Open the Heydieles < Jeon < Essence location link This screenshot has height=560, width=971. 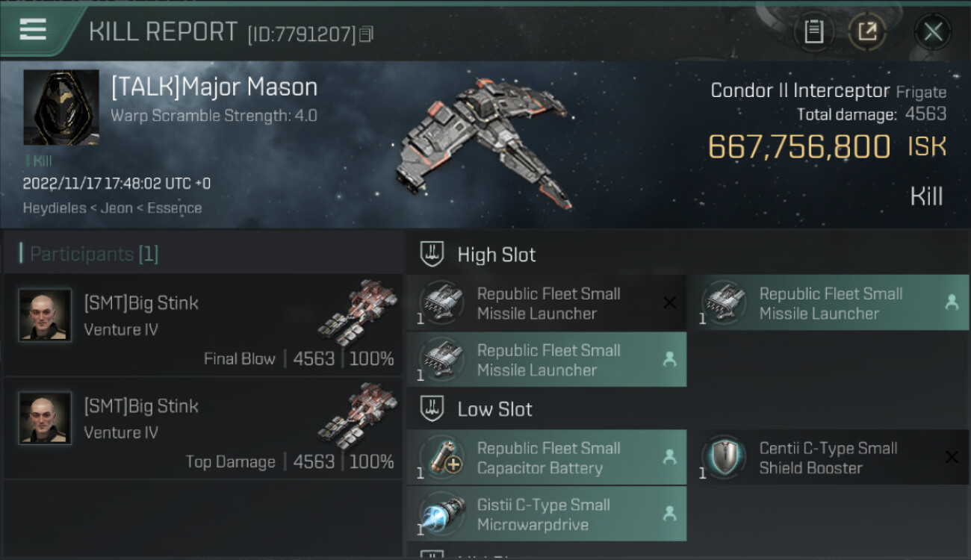[x=112, y=208]
